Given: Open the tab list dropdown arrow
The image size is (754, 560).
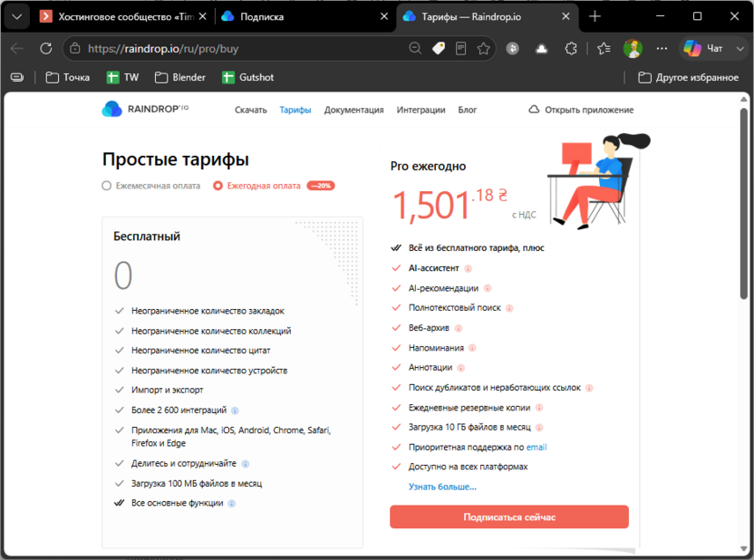Looking at the screenshot, I should pyautogui.click(x=17, y=17).
